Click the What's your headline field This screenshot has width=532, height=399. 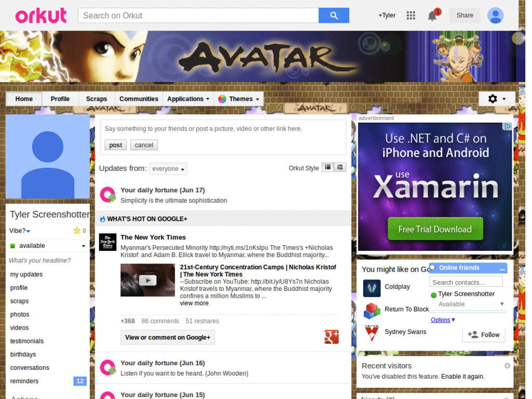[39, 261]
